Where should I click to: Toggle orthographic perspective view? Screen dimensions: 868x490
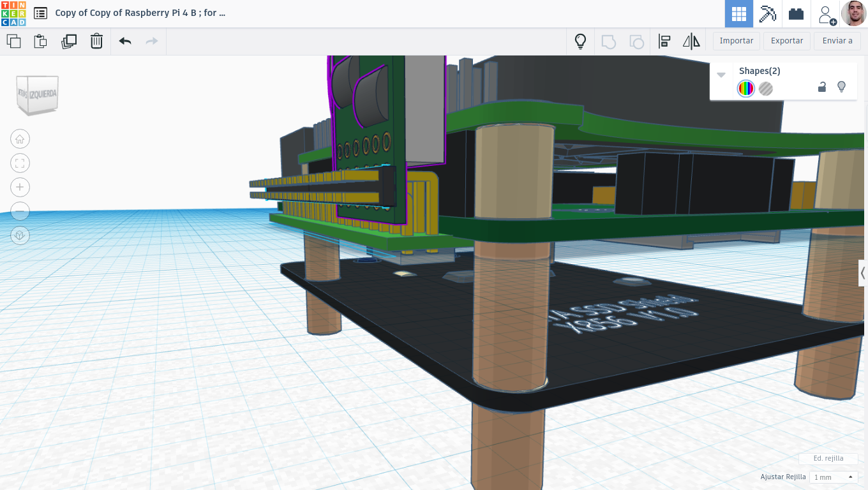click(20, 235)
